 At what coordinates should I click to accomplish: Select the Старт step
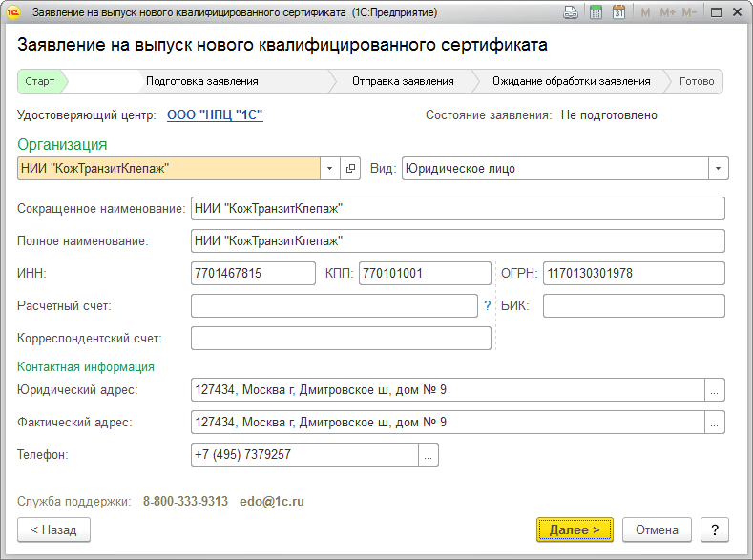[x=40, y=81]
